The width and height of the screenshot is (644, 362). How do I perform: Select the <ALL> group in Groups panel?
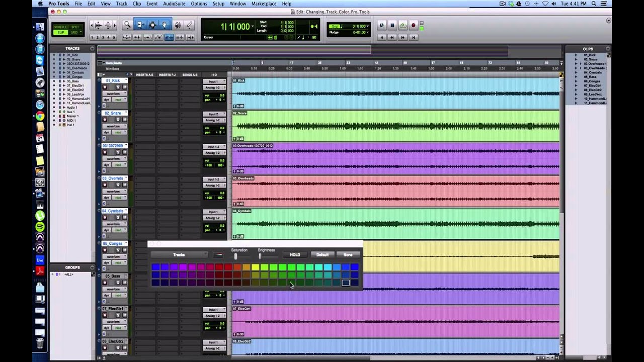[69, 274]
